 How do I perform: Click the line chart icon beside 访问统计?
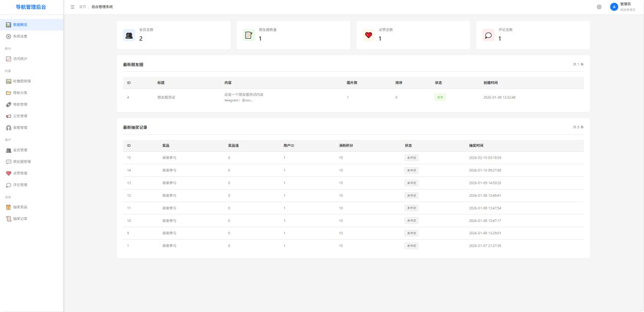9,59
